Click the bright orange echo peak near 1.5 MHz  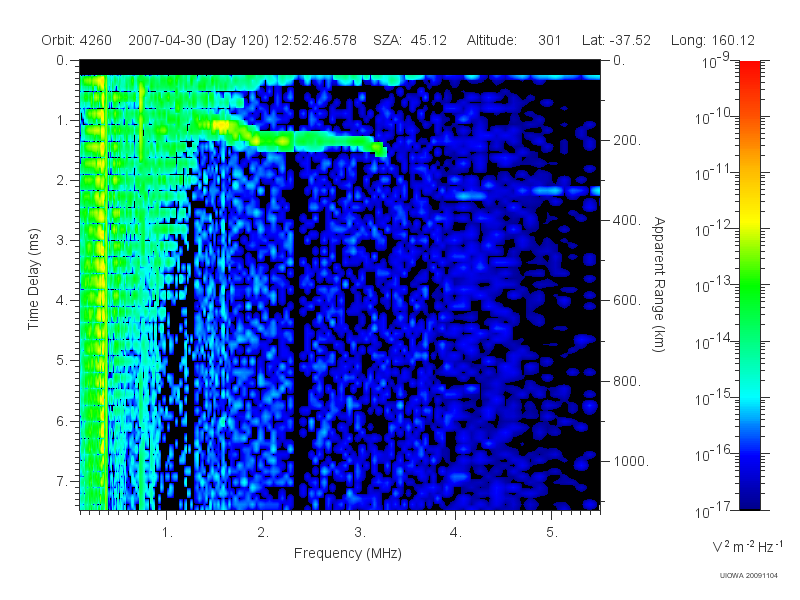point(221,124)
